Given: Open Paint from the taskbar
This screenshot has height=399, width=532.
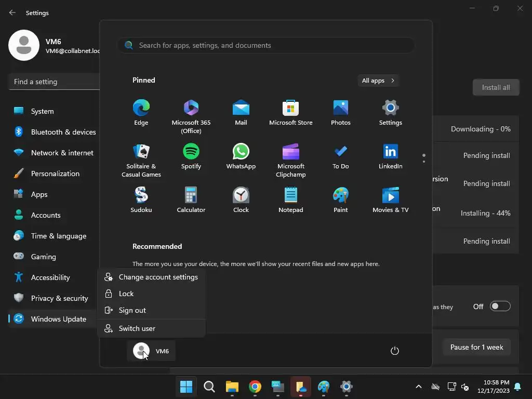Looking at the screenshot, I should 324,387.
